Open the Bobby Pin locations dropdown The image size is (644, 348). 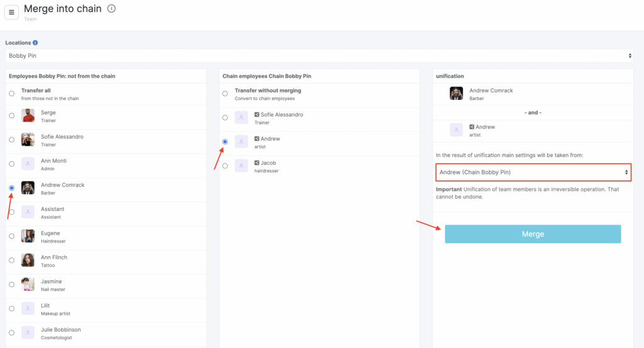coord(319,56)
